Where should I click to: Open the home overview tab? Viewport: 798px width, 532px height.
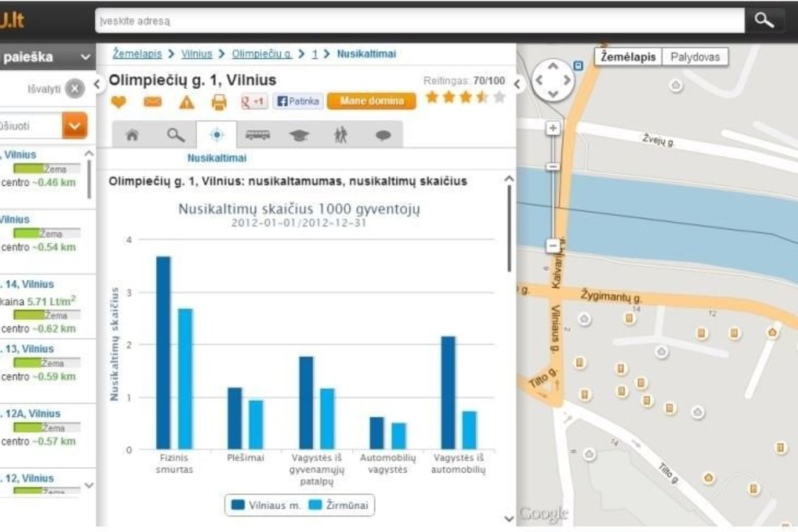pyautogui.click(x=132, y=135)
